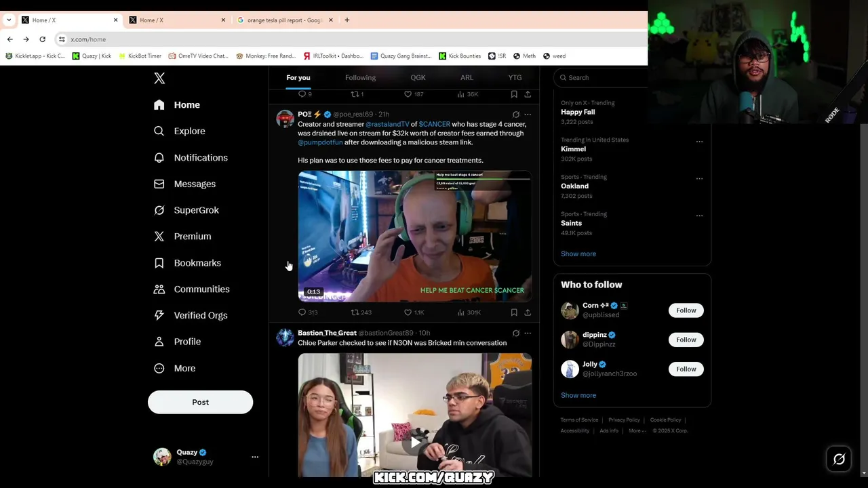Open the Grok floating button
Viewport: 868px width, 488px height.
point(839,460)
